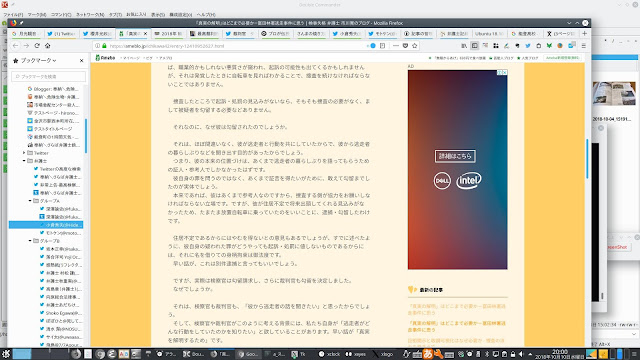Screen dimensions: 640x360
Task: Click the site information (i) icon
Action: pyautogui.click(x=98, y=46)
